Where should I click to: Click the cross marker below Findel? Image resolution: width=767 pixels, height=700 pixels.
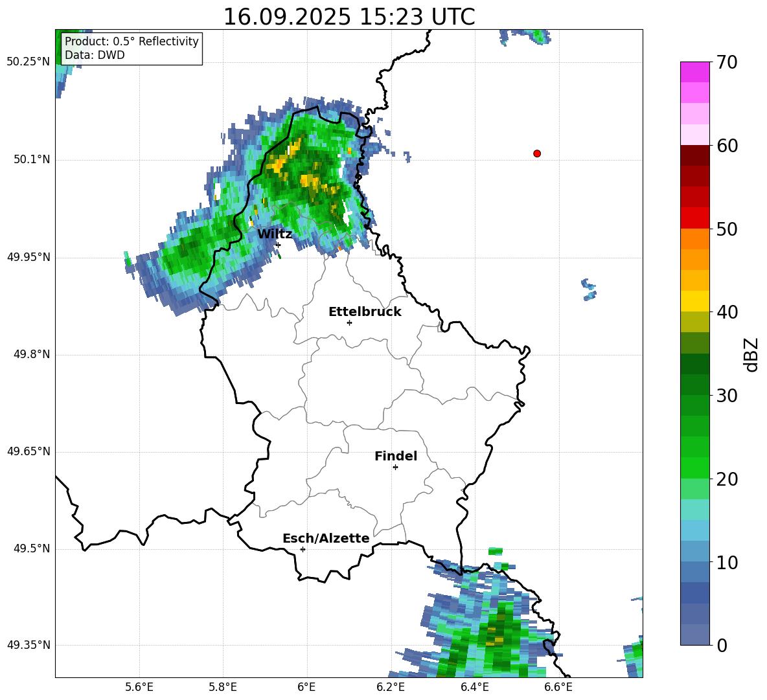tap(395, 468)
